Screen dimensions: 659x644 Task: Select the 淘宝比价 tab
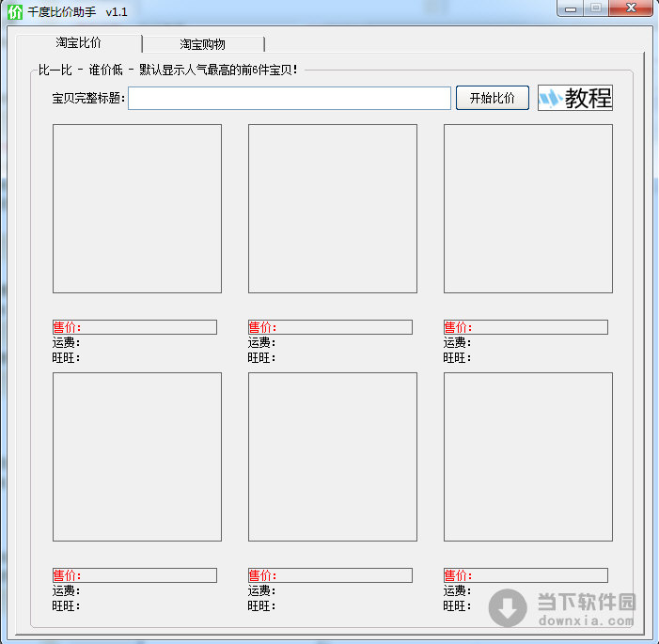pyautogui.click(x=79, y=43)
